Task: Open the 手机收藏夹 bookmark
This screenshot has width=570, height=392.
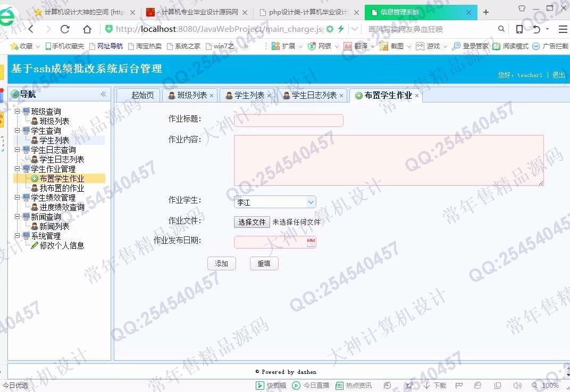Action: pos(65,46)
